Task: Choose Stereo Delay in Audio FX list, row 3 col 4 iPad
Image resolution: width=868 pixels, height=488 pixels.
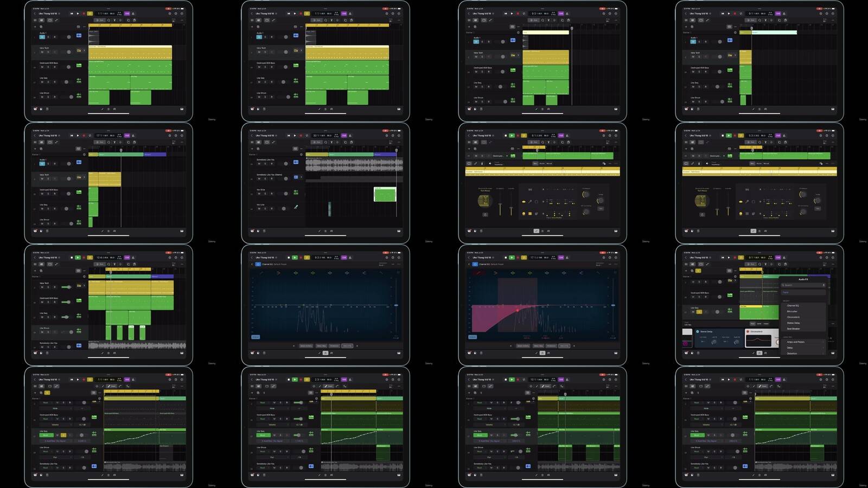Action: coord(793,323)
